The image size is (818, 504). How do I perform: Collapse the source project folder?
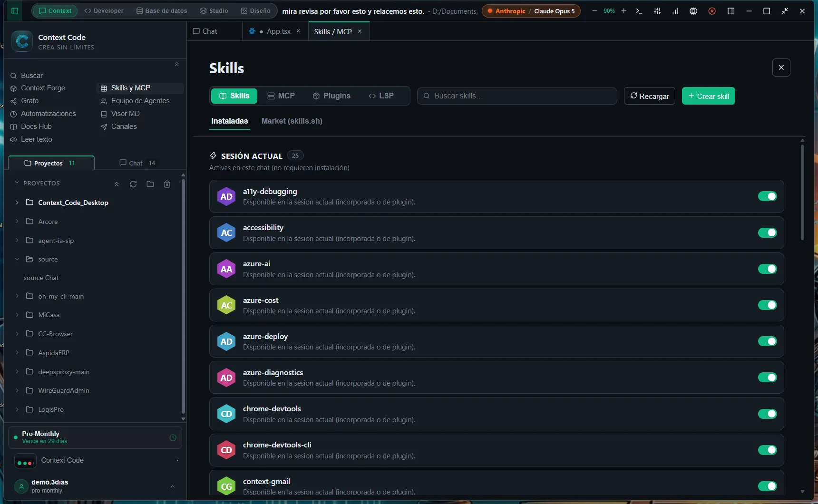tap(17, 259)
